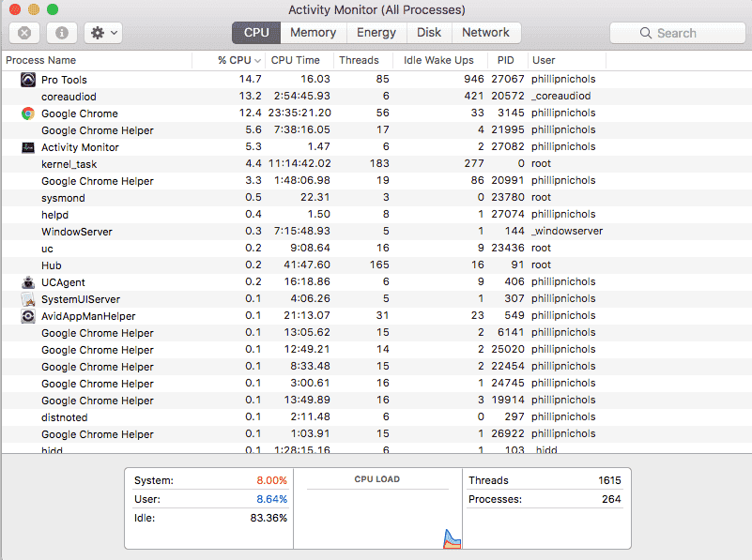Sort by Process Name column header
The width and height of the screenshot is (752, 560).
click(97, 60)
